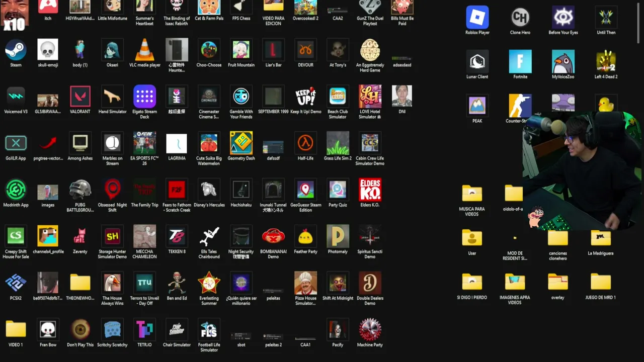
Task: Select the Elgato Stream Deck icon
Action: coord(144,97)
